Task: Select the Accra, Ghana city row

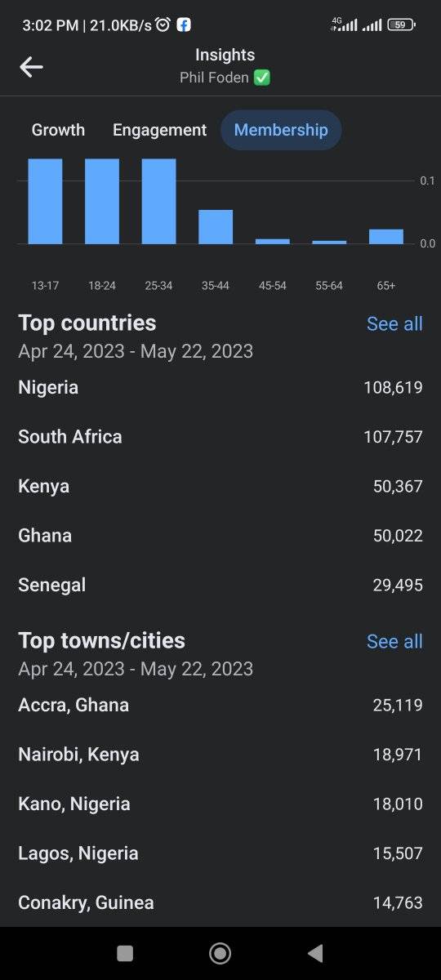Action: click(220, 705)
